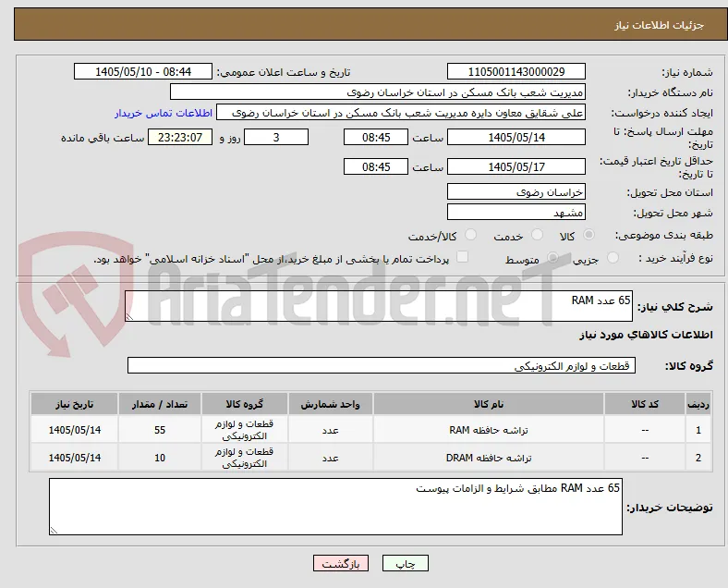Click row number 1 cell
Viewport: 728px width, 588px height.
698,430
